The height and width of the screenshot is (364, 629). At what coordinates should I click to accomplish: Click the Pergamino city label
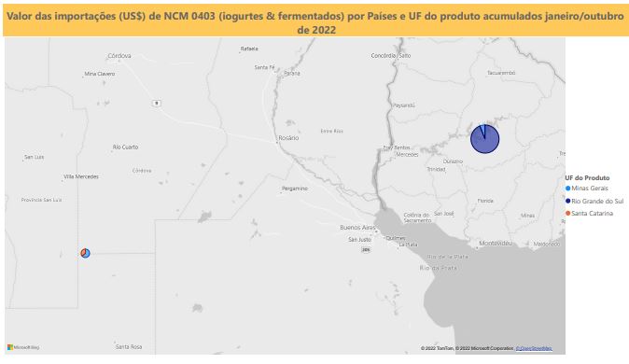[295, 189]
